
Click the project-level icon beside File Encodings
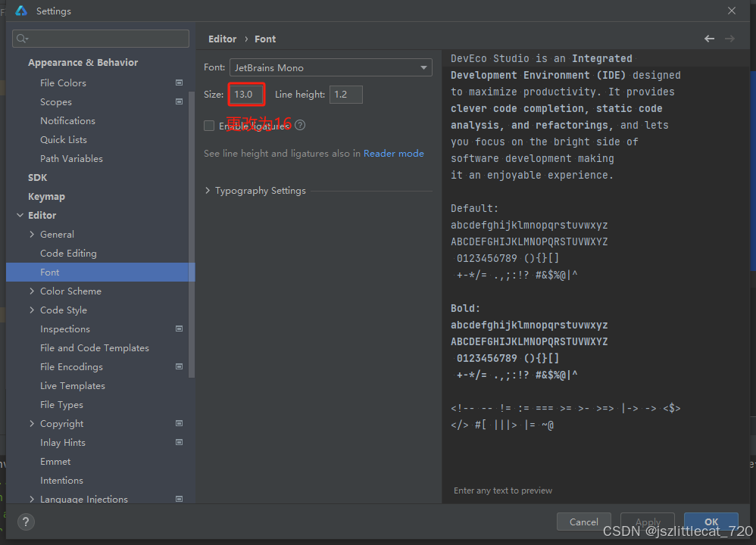pos(179,366)
